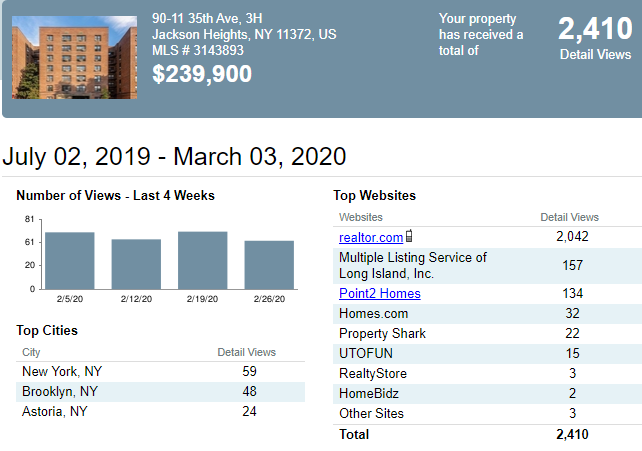Click the New York, NY city row
Image resolution: width=642 pixels, height=451 pixels.
coord(160,372)
